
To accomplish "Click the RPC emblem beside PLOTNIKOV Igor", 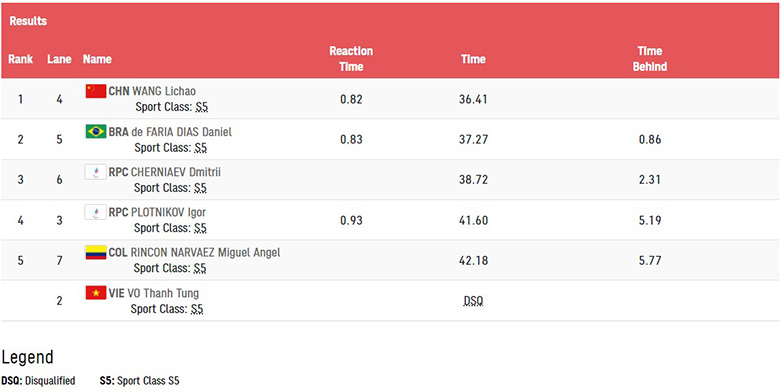I will pyautogui.click(x=96, y=212).
